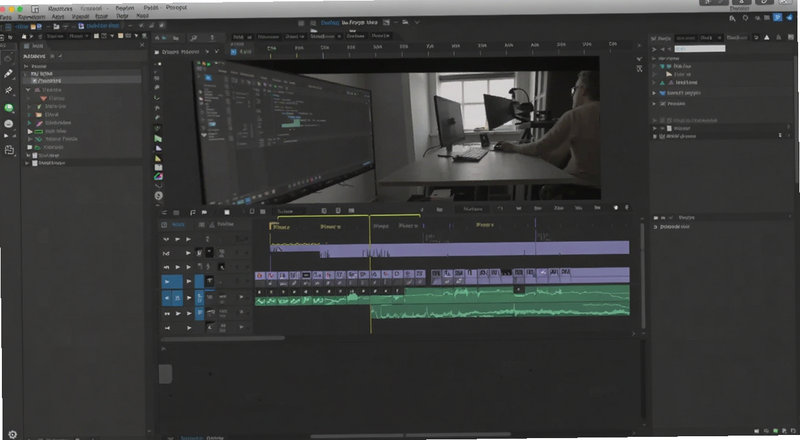Expand the folder item in the left tree

(30, 114)
